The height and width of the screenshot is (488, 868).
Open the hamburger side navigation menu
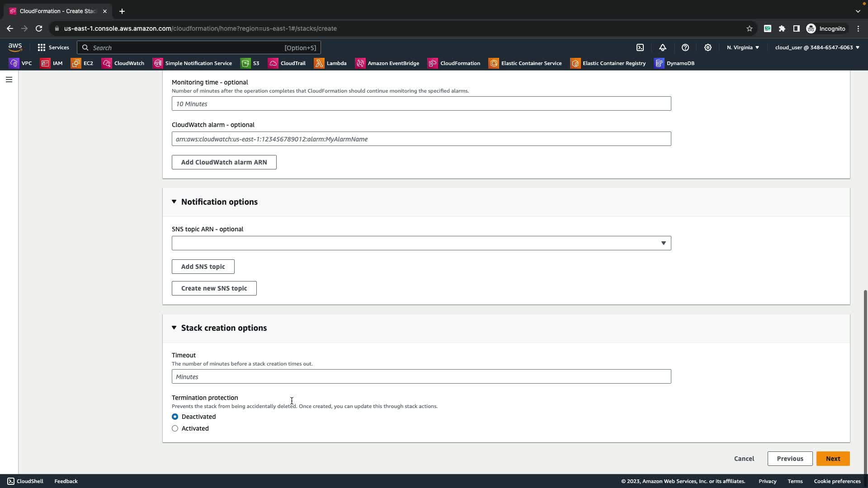click(x=9, y=80)
